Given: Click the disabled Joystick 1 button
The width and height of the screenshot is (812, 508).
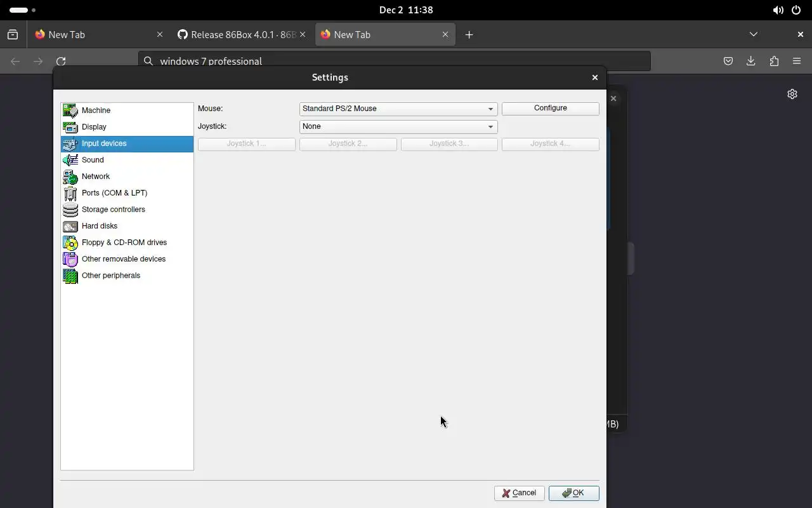Looking at the screenshot, I should [247, 144].
